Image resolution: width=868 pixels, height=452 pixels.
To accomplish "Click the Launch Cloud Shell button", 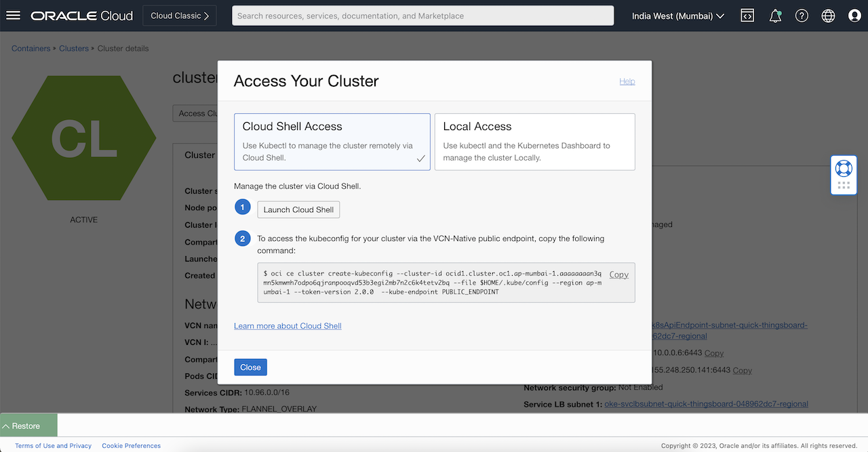I will 298,209.
